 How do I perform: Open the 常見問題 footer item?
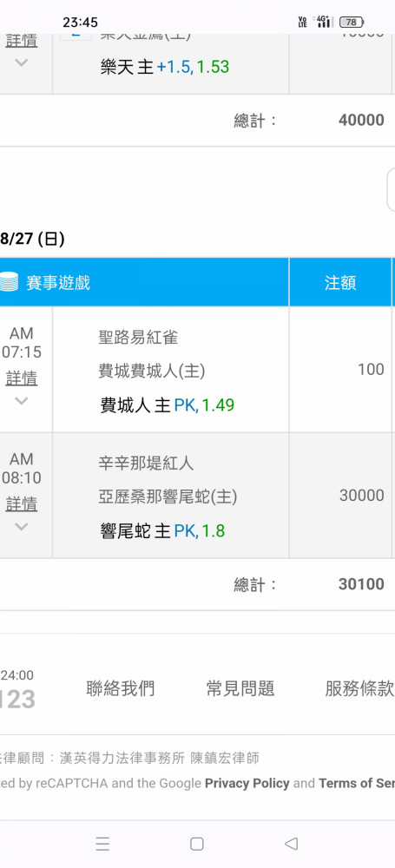tap(240, 688)
